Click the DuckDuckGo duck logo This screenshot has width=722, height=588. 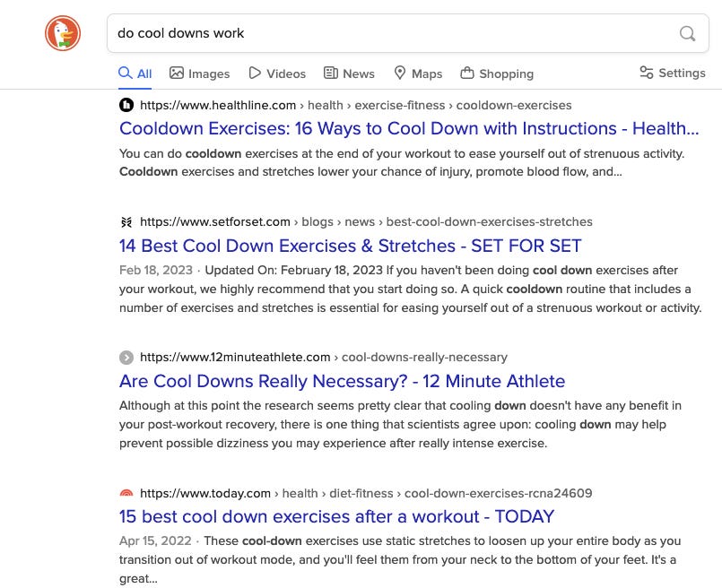click(x=63, y=33)
